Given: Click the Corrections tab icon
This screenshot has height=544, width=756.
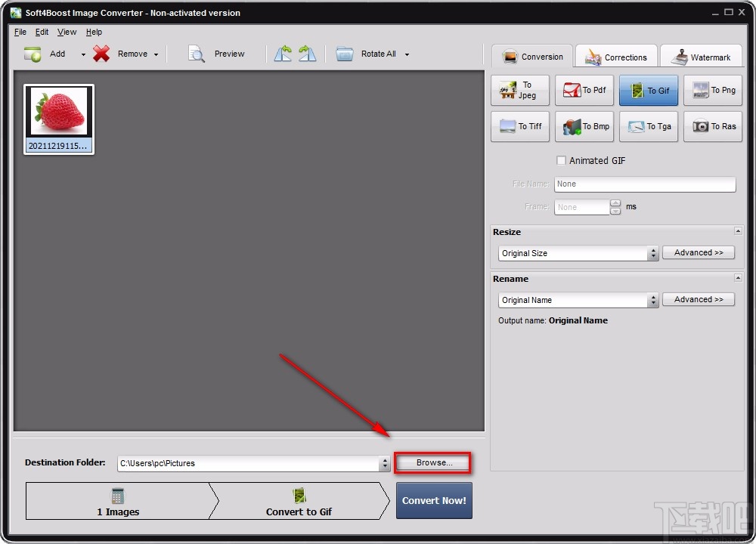Looking at the screenshot, I should (x=593, y=57).
